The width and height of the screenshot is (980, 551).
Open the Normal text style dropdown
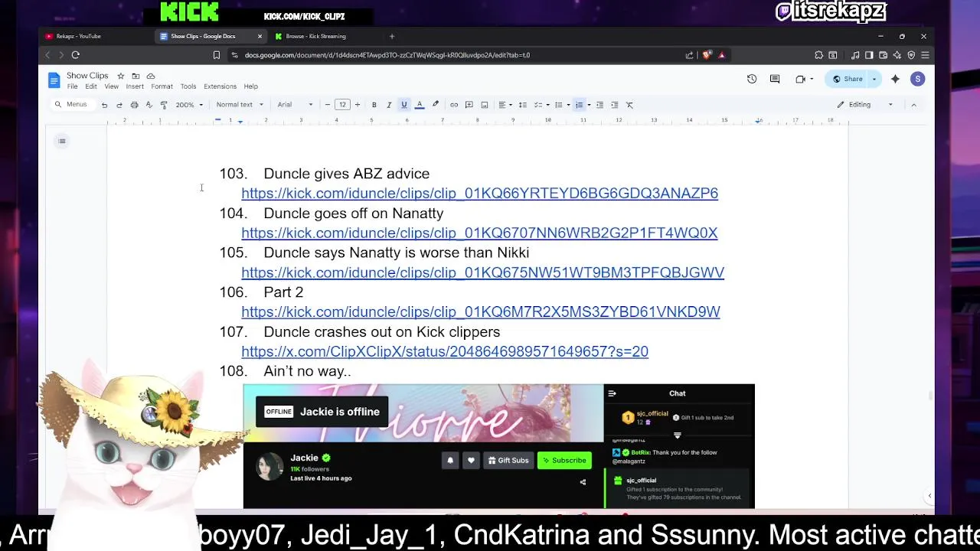pos(240,105)
